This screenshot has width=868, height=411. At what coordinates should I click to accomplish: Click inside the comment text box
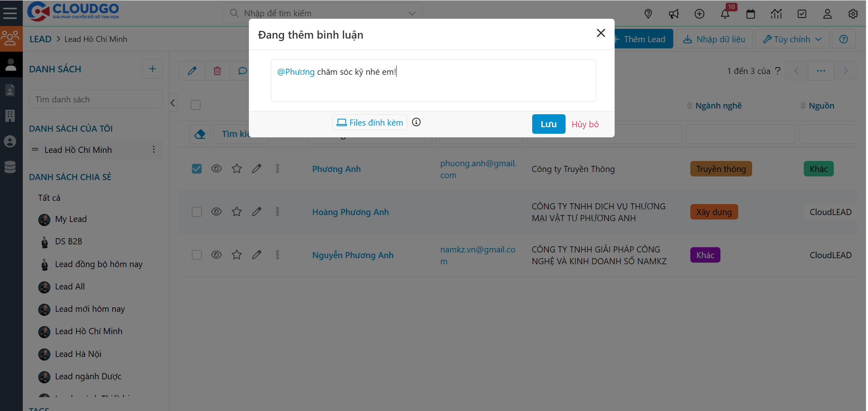[x=433, y=80]
